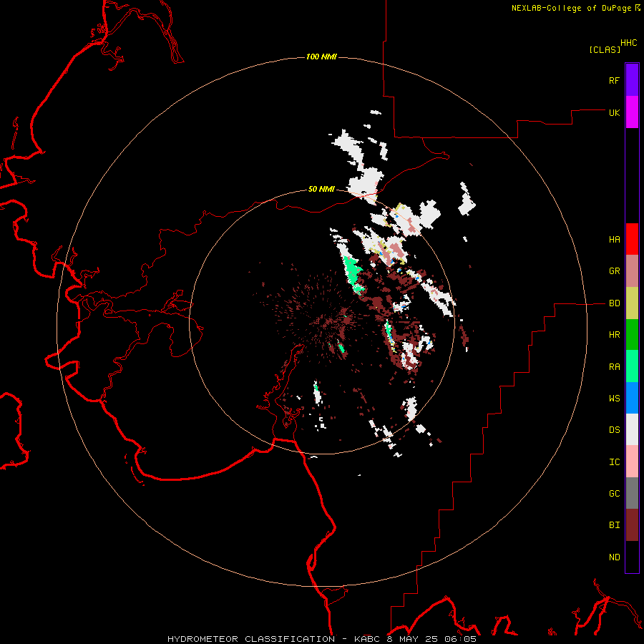The width and height of the screenshot is (644, 644).
Task: Click the 06:05 timestamp
Action: click(462, 639)
